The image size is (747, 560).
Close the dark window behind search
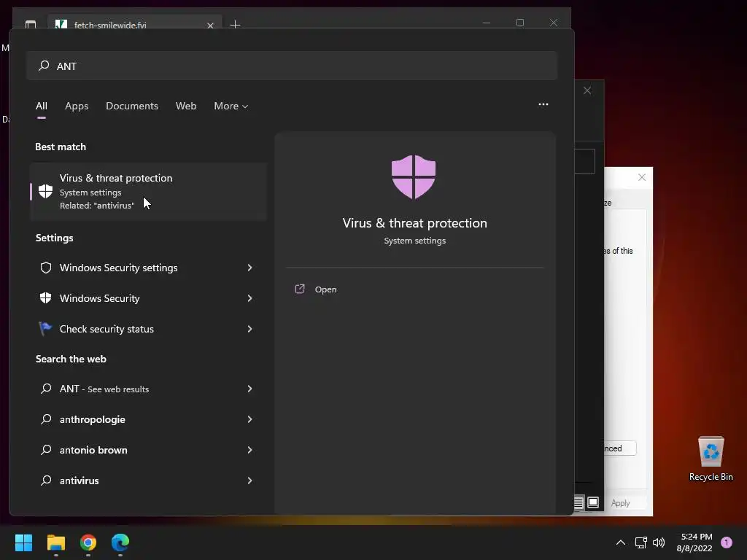pyautogui.click(x=587, y=90)
